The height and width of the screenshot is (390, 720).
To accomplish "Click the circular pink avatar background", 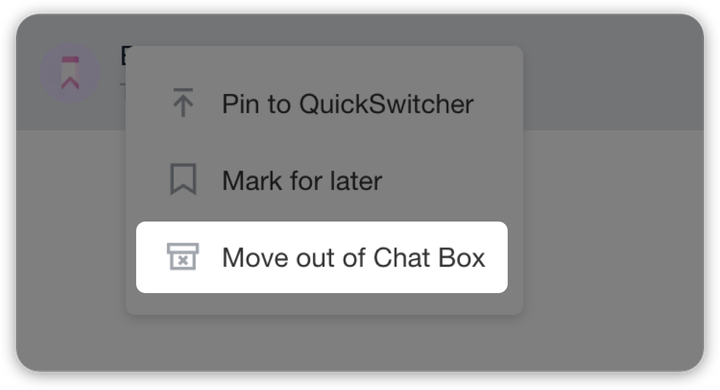I will point(70,73).
